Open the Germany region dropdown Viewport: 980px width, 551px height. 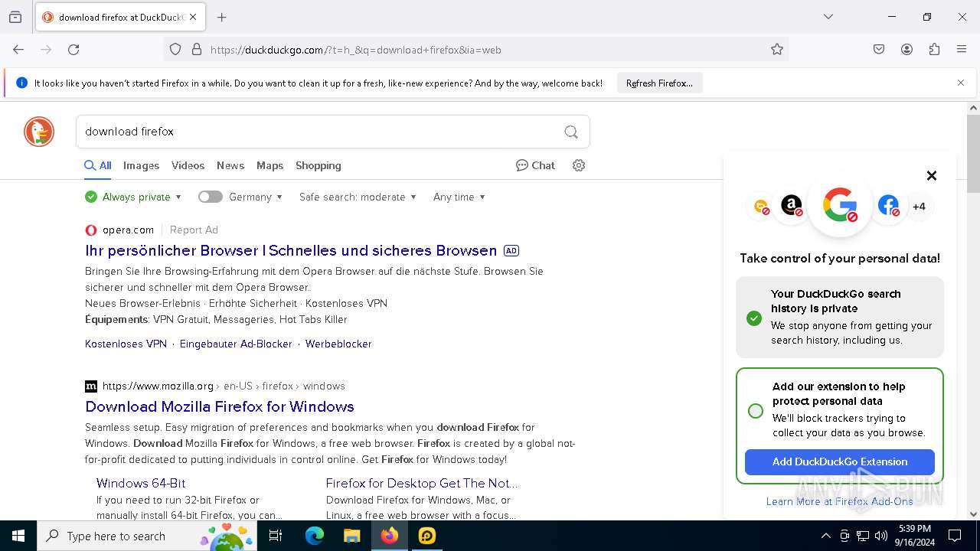click(x=256, y=197)
